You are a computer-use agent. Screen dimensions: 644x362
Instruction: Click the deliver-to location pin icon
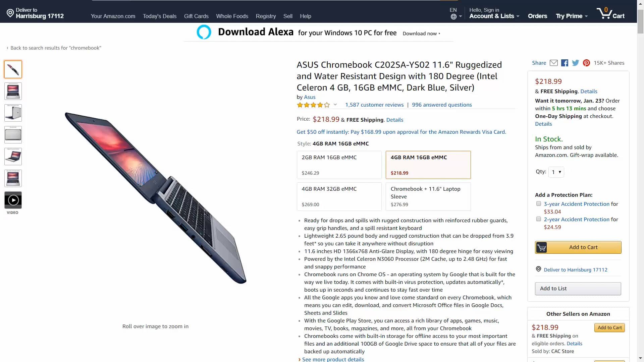tap(10, 13)
